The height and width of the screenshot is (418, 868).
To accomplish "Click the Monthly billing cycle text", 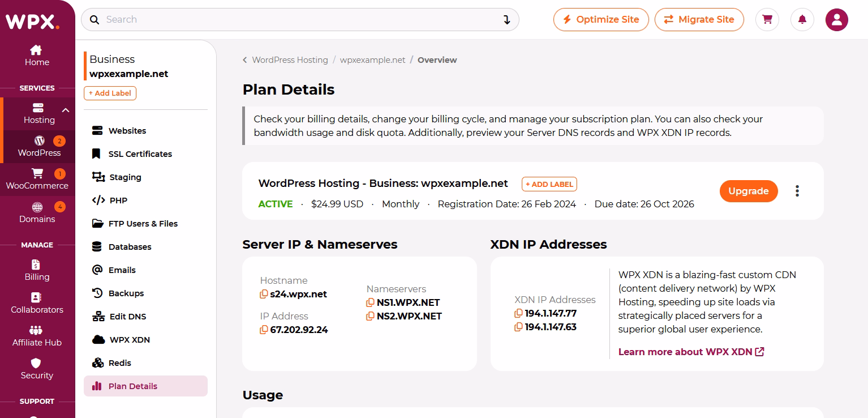I will point(401,204).
